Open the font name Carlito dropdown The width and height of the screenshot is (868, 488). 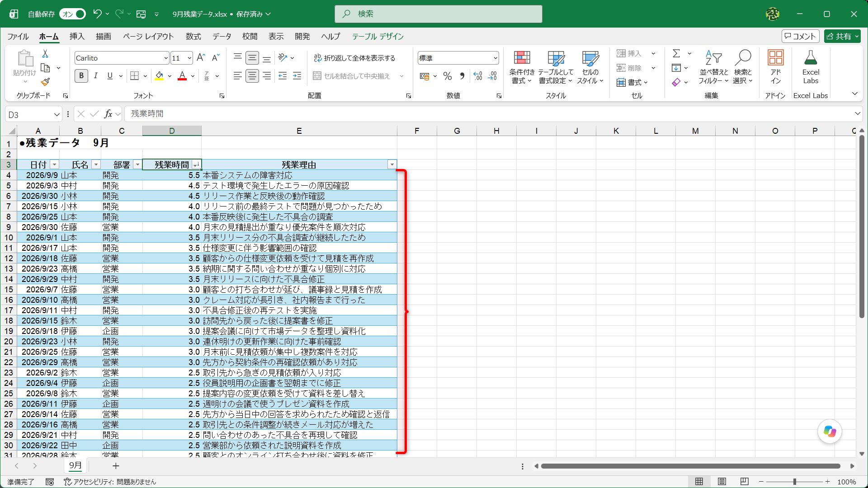click(165, 58)
